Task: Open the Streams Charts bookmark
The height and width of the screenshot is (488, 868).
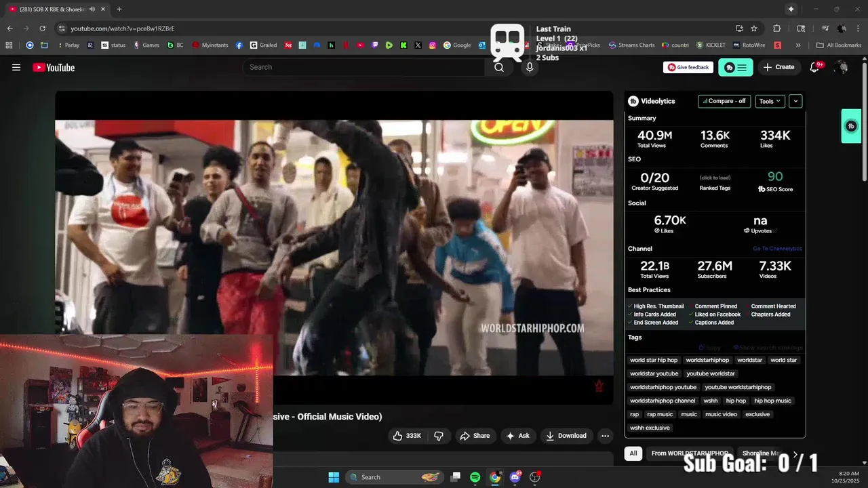Action: click(631, 45)
